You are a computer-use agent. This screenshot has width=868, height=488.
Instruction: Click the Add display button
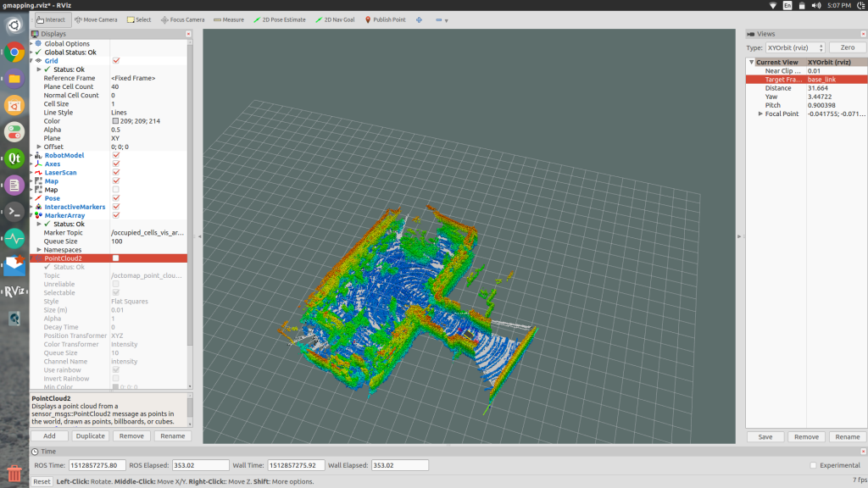pyautogui.click(x=49, y=436)
